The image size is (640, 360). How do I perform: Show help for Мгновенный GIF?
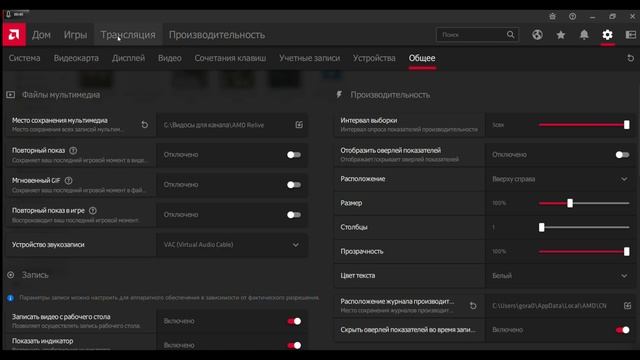(x=69, y=180)
